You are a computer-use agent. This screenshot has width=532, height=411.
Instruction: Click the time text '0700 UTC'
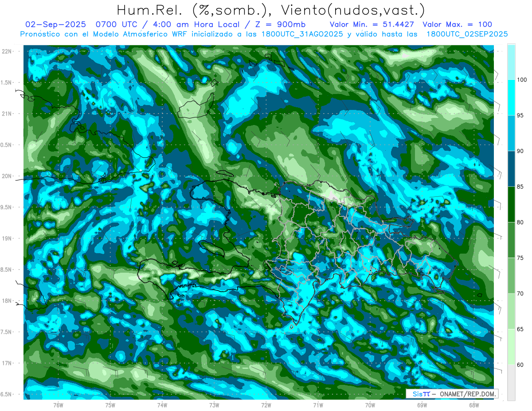[x=116, y=24]
